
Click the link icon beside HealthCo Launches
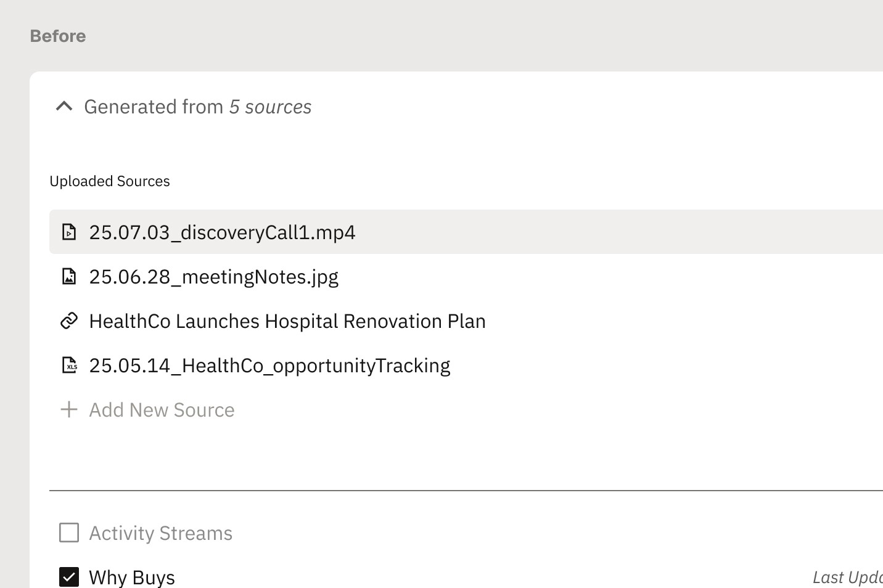(69, 321)
